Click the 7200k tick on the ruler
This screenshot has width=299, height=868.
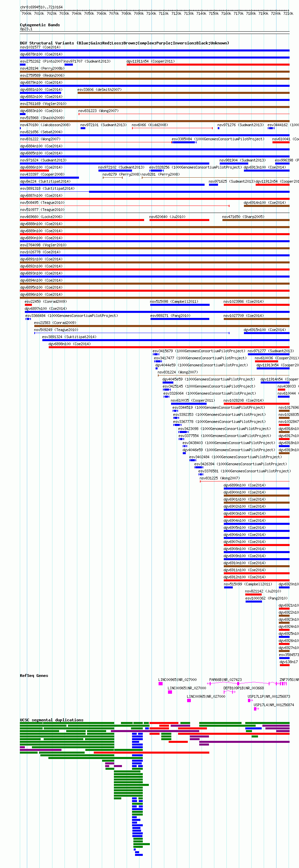(x=276, y=13)
